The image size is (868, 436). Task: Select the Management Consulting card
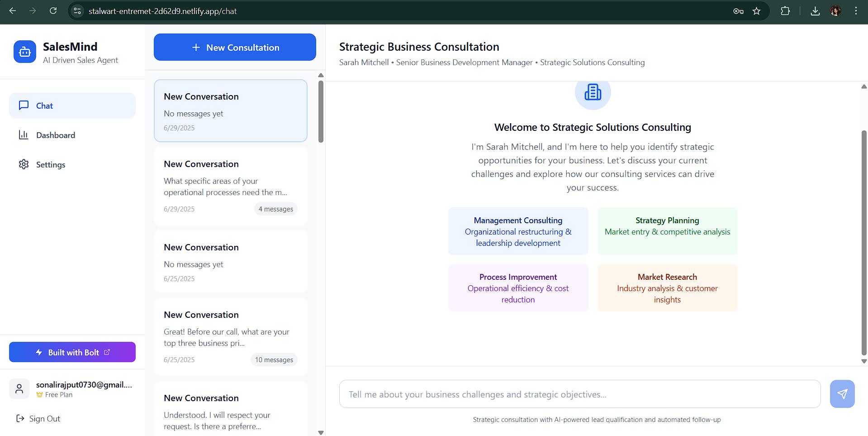pyautogui.click(x=518, y=231)
